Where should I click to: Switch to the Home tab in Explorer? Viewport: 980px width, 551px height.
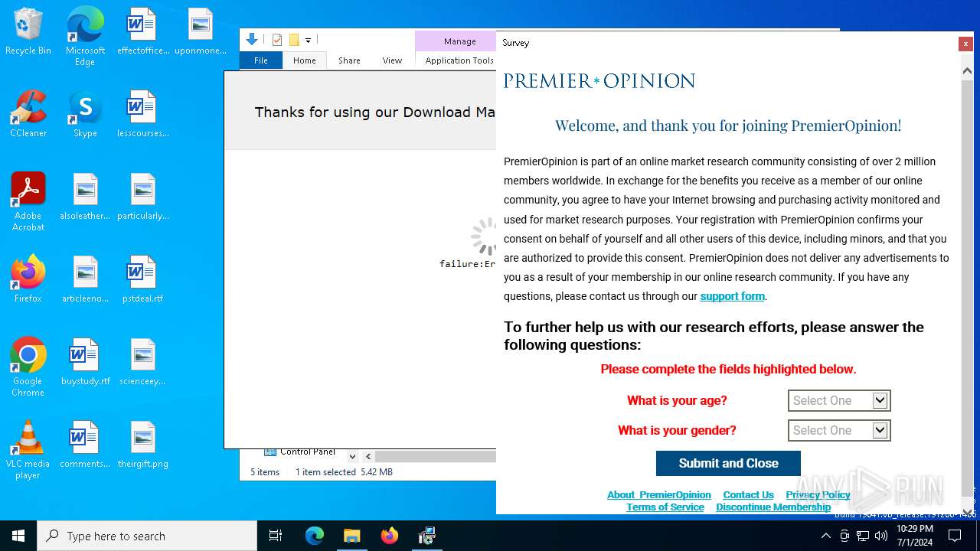coord(305,60)
